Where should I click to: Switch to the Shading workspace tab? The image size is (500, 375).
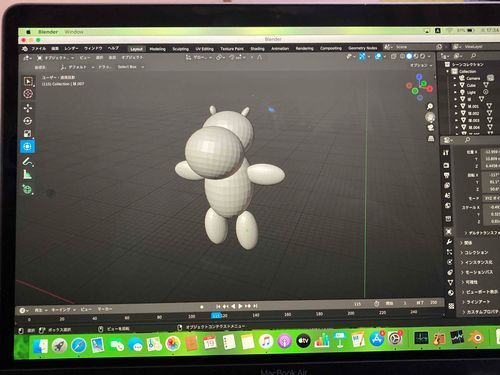(257, 49)
